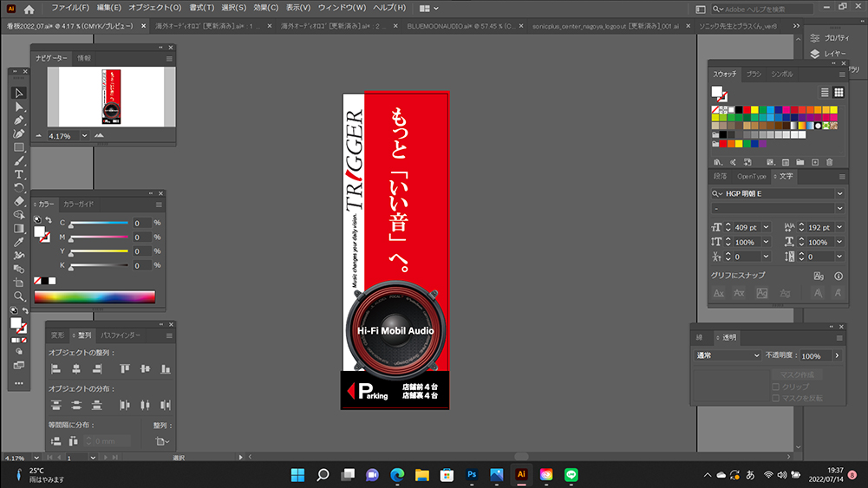Click the Home button in top bar
868x488 pixels.
coord(29,9)
